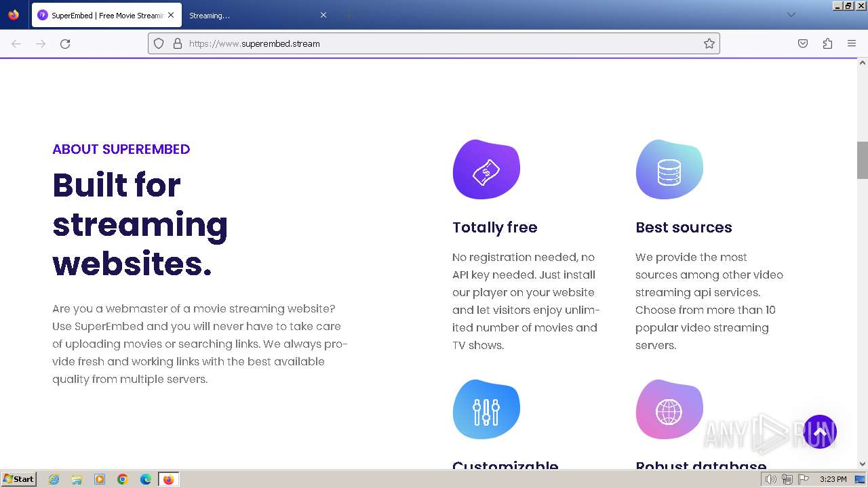
Task: Launch Chrome from the taskbar
Action: 123,479
